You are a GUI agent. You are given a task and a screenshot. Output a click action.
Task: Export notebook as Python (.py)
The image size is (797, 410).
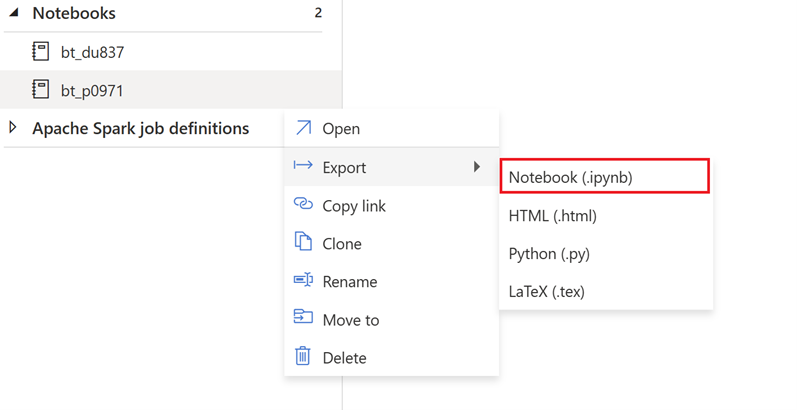point(549,253)
